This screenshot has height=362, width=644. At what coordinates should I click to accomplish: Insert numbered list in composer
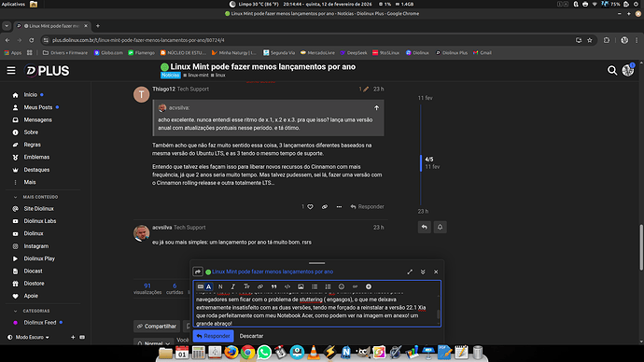pyautogui.click(x=328, y=286)
